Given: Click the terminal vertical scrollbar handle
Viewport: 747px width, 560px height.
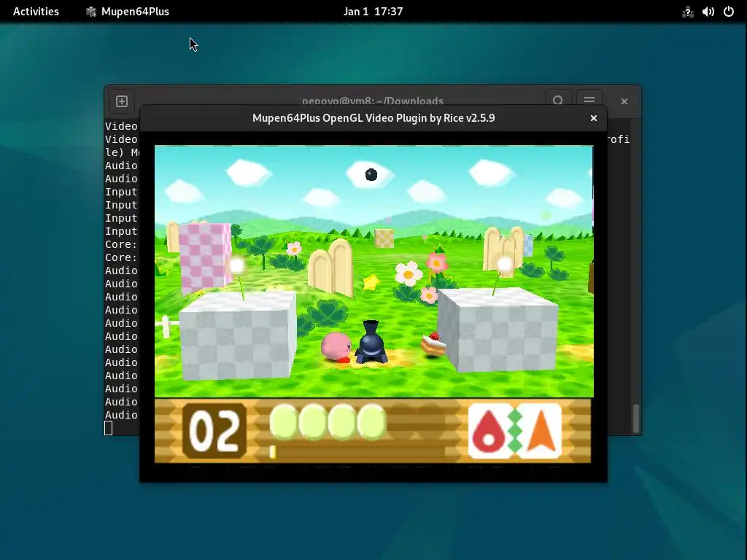Looking at the screenshot, I should 635,418.
